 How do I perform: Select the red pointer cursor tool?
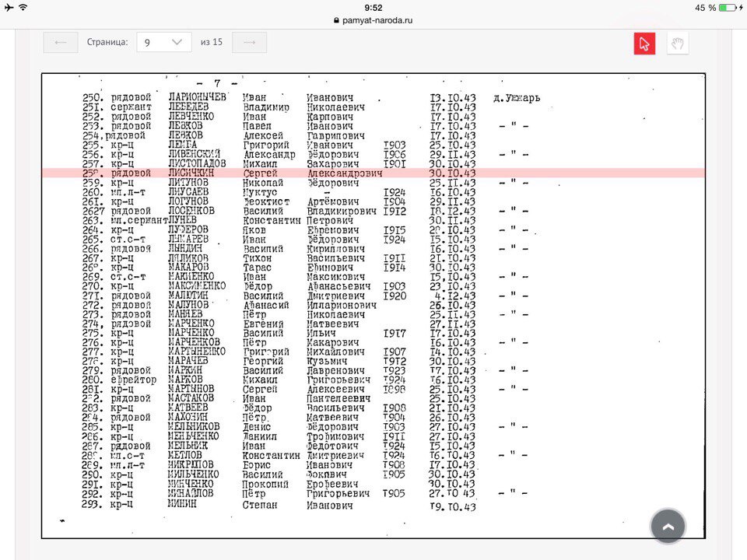coord(644,44)
